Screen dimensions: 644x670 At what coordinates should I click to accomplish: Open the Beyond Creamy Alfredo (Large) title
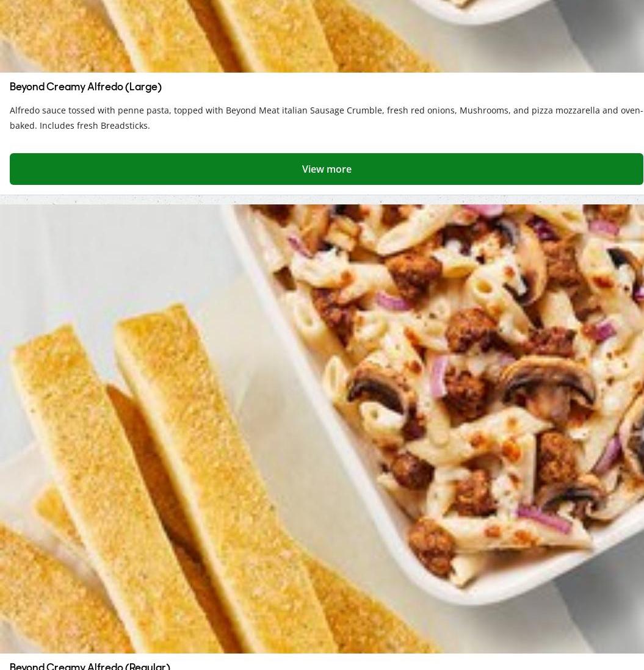[85, 87]
